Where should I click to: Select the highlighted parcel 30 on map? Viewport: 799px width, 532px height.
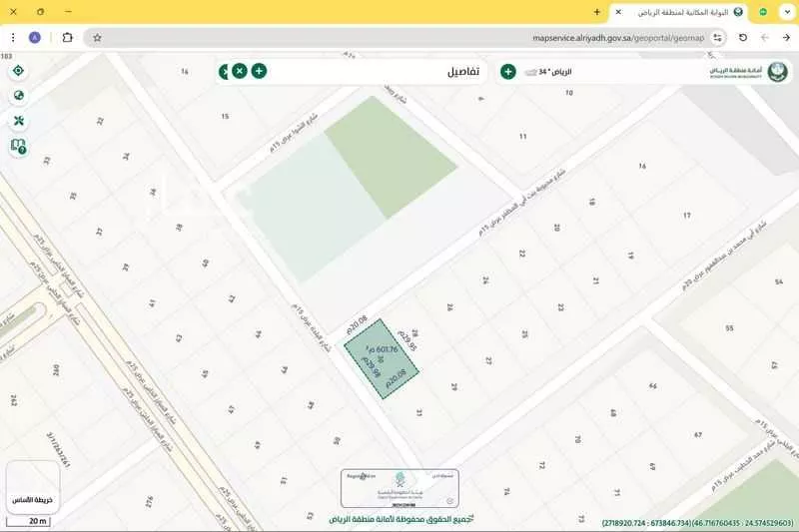[x=382, y=365]
